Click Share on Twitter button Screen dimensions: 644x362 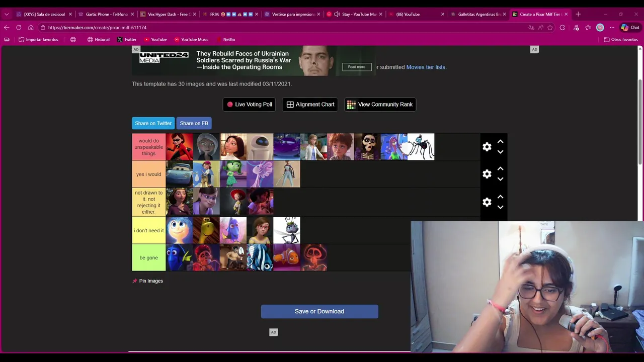click(153, 123)
